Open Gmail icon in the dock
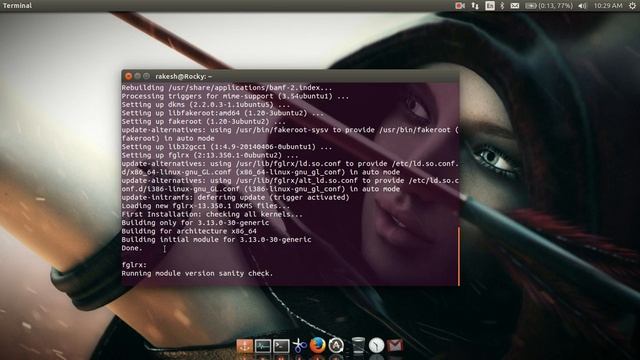The image size is (640, 360). [x=395, y=346]
